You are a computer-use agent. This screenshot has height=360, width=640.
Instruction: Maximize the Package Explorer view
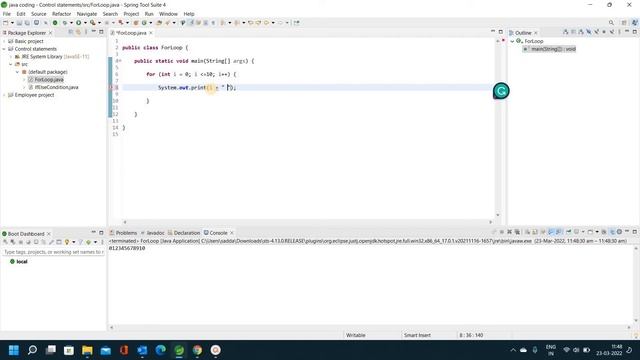[x=101, y=32]
